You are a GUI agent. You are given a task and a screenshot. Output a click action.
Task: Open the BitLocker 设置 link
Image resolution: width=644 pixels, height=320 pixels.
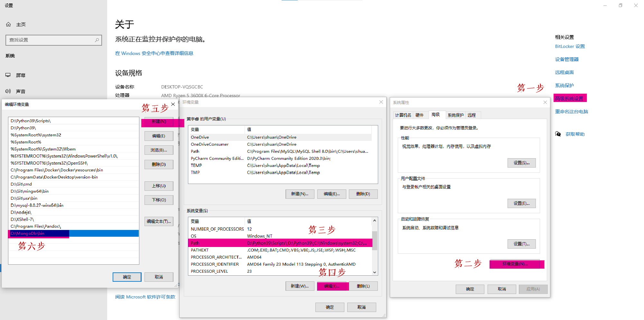point(570,46)
